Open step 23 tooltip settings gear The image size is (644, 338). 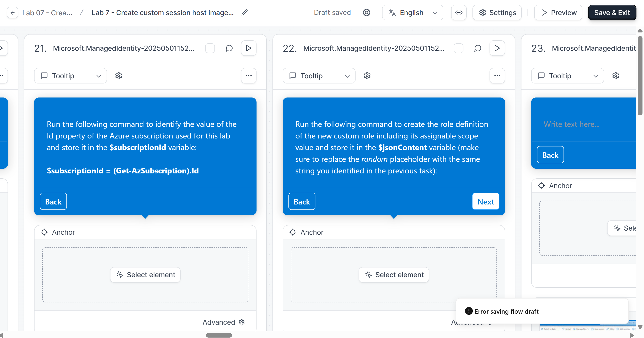[616, 76]
